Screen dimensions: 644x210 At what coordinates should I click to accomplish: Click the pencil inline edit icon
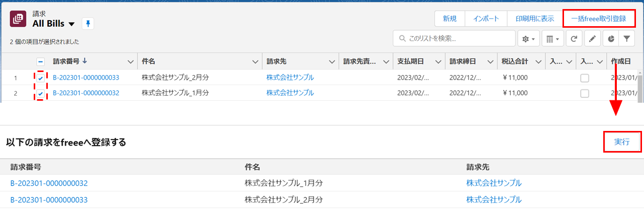[x=592, y=38]
